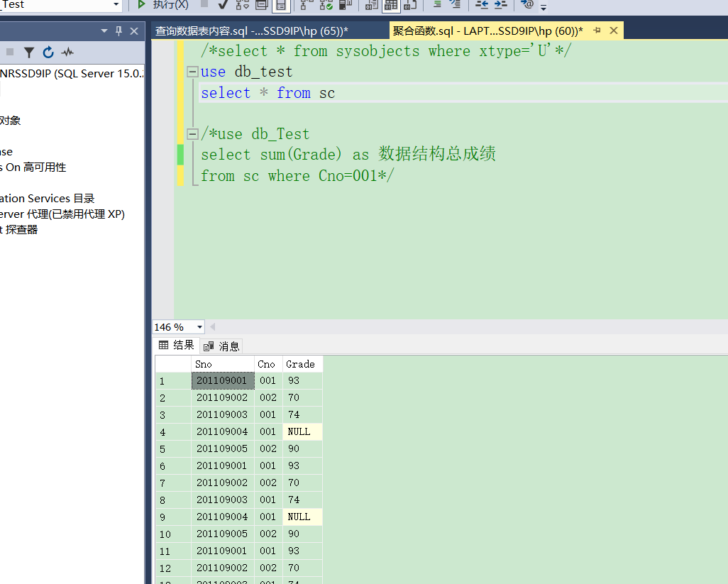The width and height of the screenshot is (728, 584).
Task: Select the SQL Server 15.0 server node
Action: click(72, 74)
